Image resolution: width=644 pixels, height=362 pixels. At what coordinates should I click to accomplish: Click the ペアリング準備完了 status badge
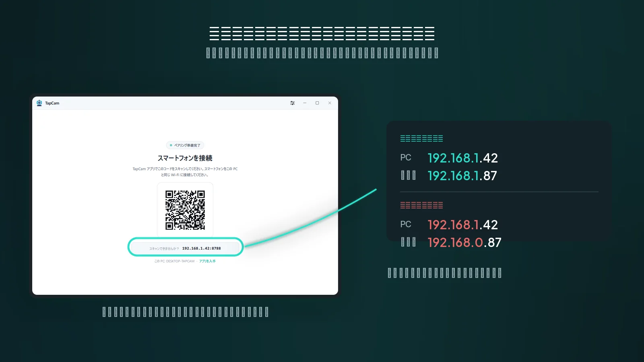pyautogui.click(x=185, y=145)
